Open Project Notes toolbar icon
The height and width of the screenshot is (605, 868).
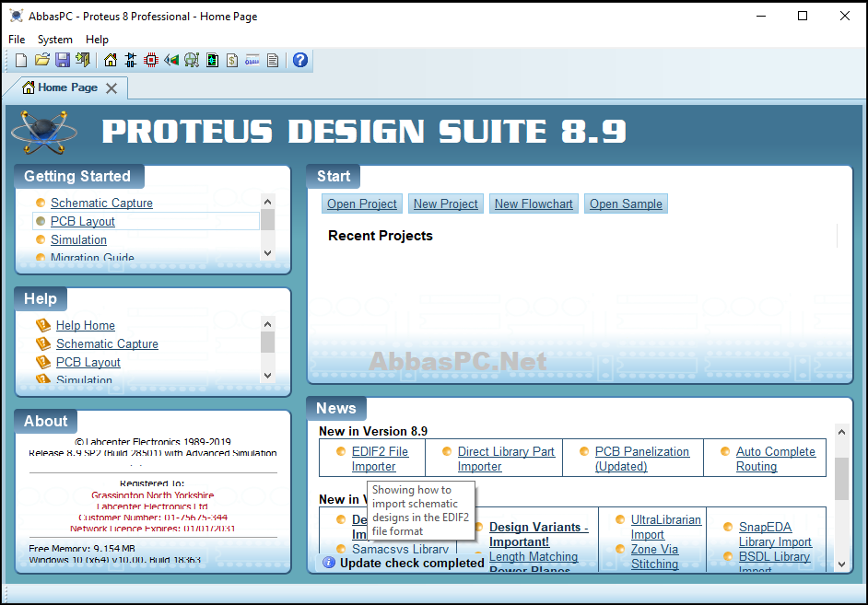coord(273,60)
